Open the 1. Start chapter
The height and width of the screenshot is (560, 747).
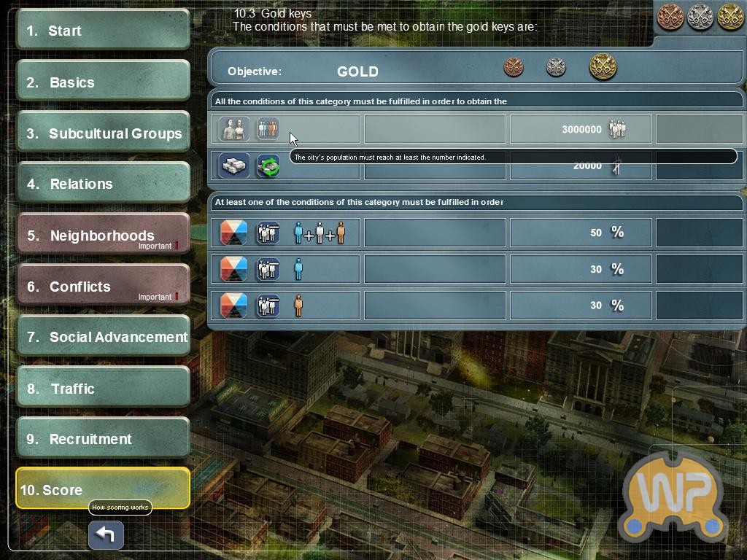coord(104,29)
